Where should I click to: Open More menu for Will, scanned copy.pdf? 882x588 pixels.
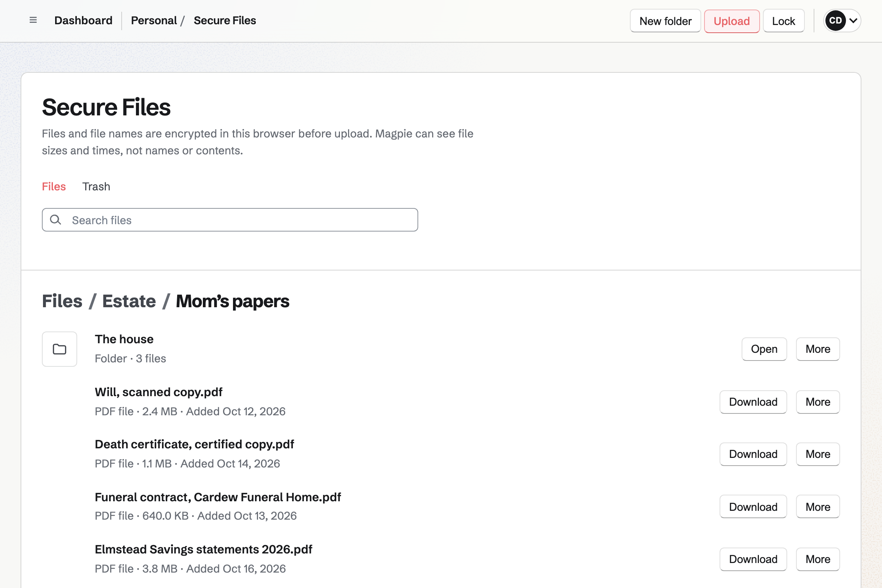[817, 402]
